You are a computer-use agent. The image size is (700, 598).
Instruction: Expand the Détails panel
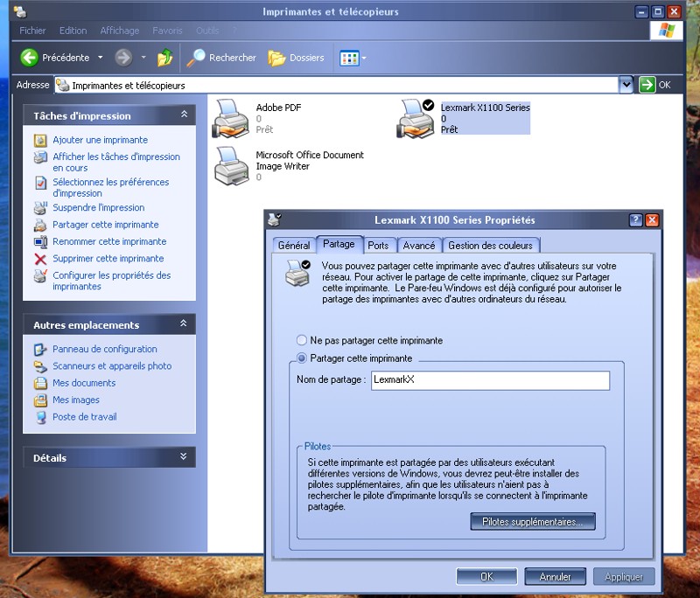pos(184,456)
